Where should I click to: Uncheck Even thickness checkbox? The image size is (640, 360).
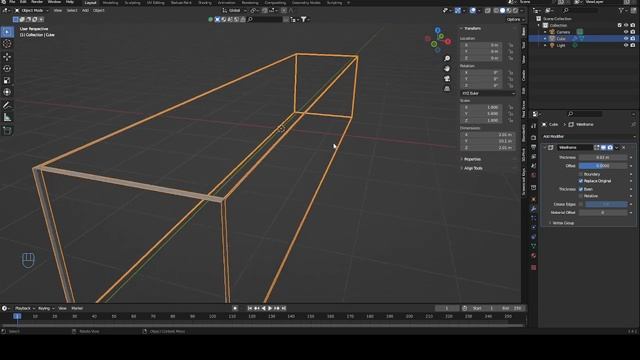pos(581,189)
